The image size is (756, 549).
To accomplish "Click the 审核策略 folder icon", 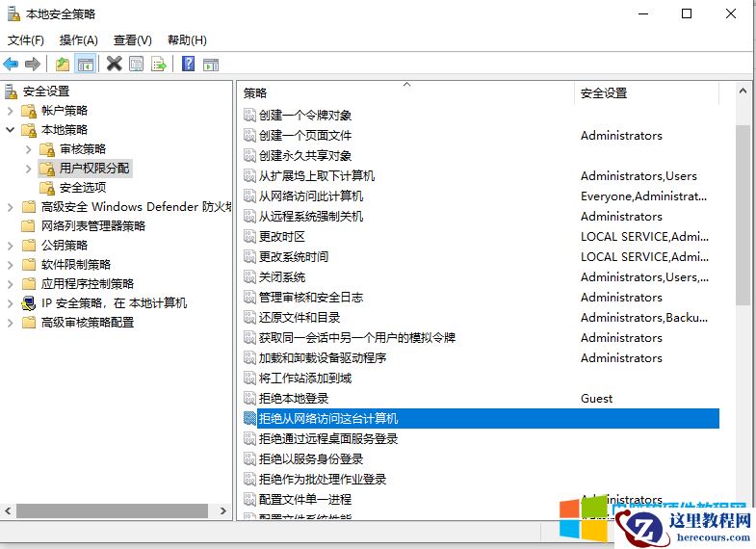I will pos(47,149).
